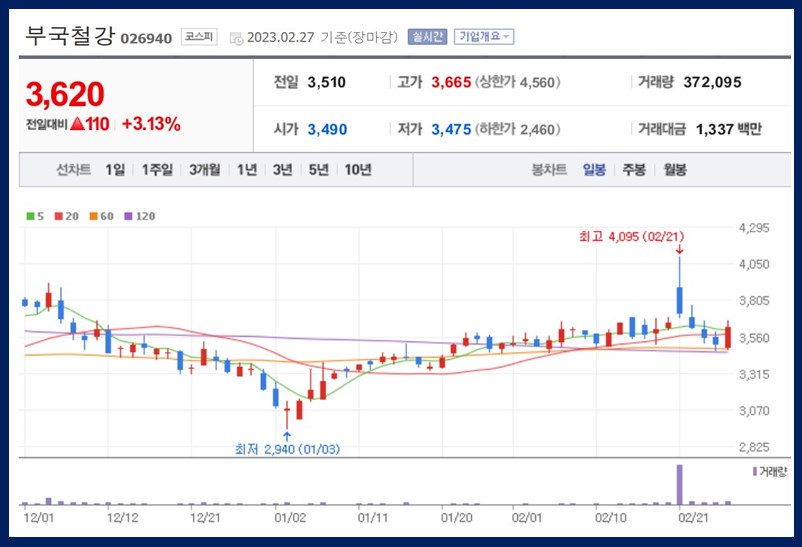The width and height of the screenshot is (802, 547).
Task: Open the 기업개요 dropdown
Action: point(484,37)
